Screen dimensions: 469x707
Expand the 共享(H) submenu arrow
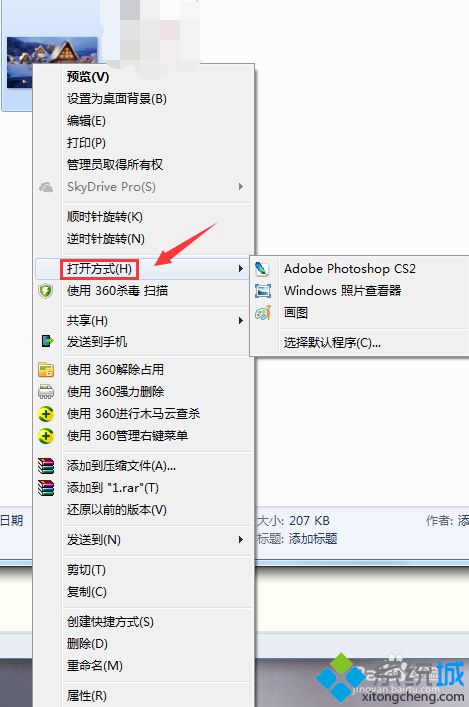coord(241,321)
